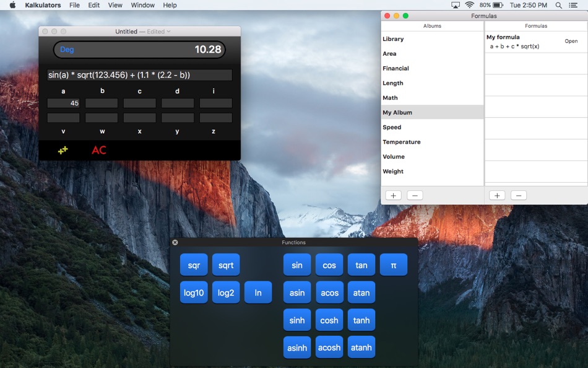Select the Library album
The height and width of the screenshot is (368, 588).
(433, 39)
